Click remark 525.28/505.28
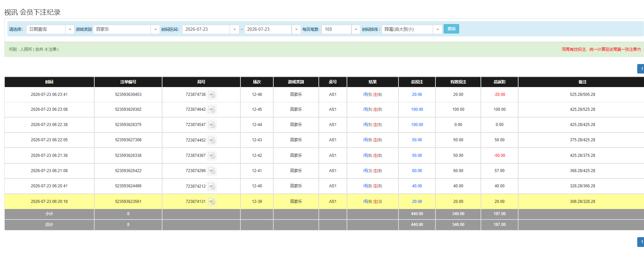 [x=582, y=95]
